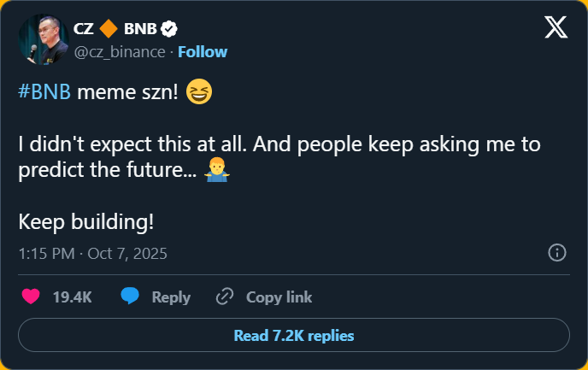Click the orange diamond in the display name

click(x=108, y=30)
